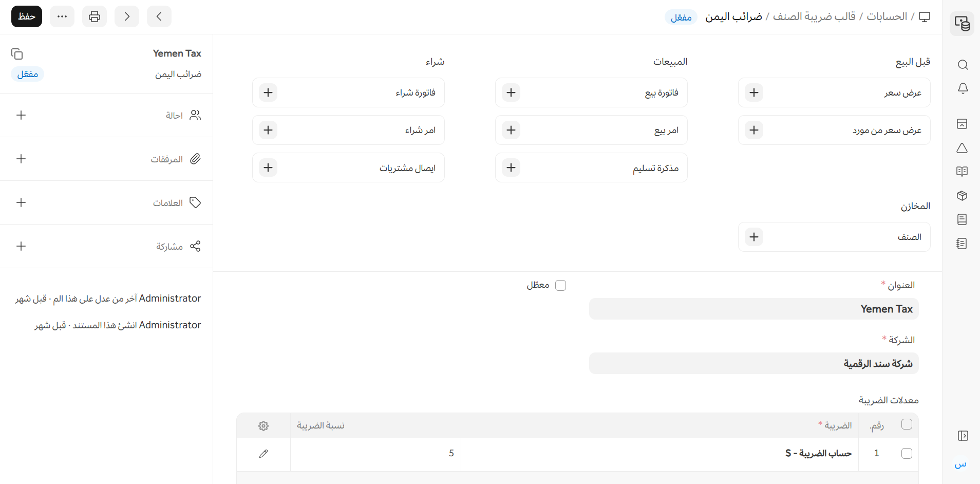Viewport: 980px width, 484px height.
Task: Enable the معطل checkbox
Action: [x=560, y=285]
